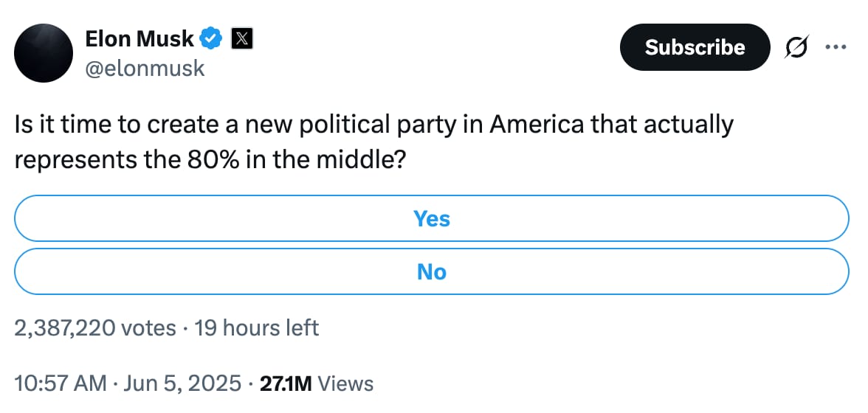868x413 pixels.
Task: Open the three-dot more options menu
Action: 836,47
